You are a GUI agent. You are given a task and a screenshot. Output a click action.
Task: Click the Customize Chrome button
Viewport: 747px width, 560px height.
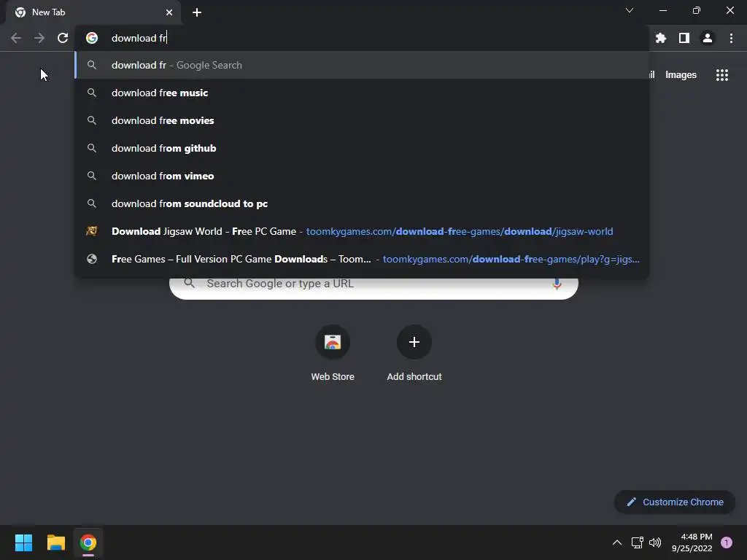(x=675, y=502)
